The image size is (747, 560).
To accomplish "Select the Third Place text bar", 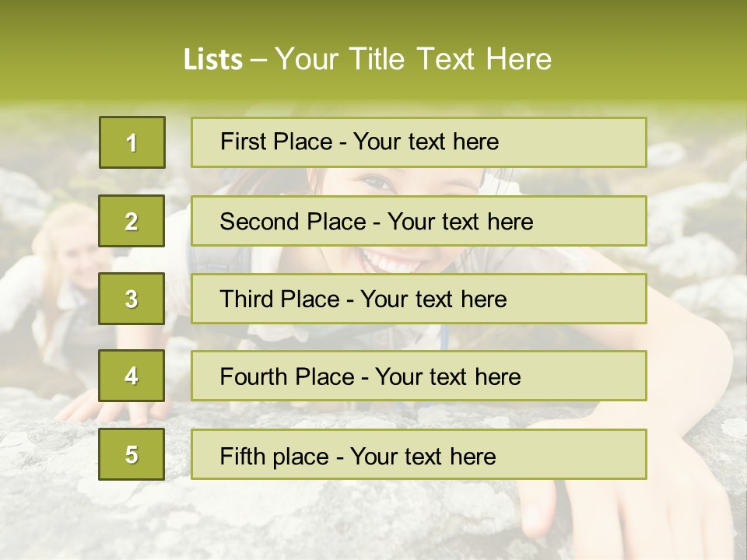I will (419, 299).
